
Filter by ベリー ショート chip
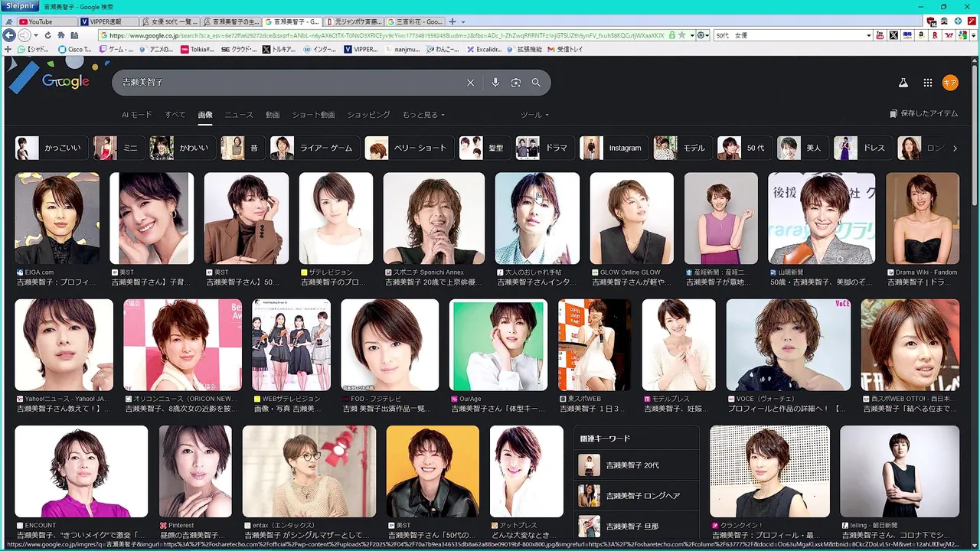click(x=409, y=148)
